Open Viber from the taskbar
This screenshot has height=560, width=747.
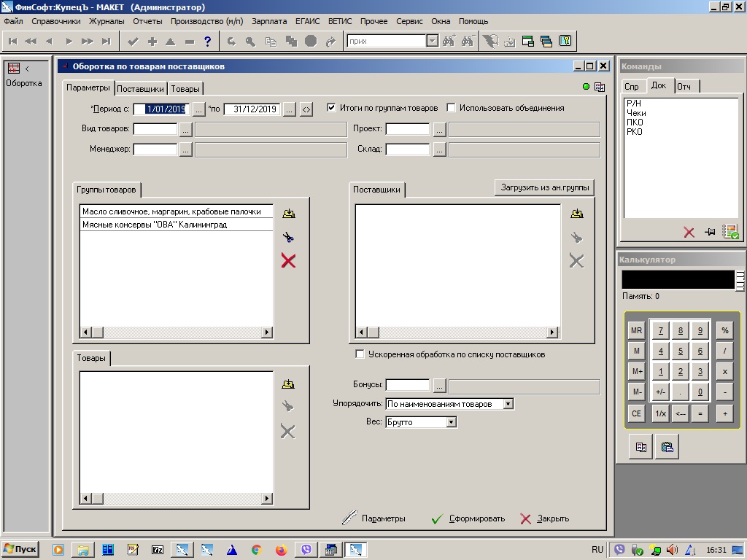306,550
